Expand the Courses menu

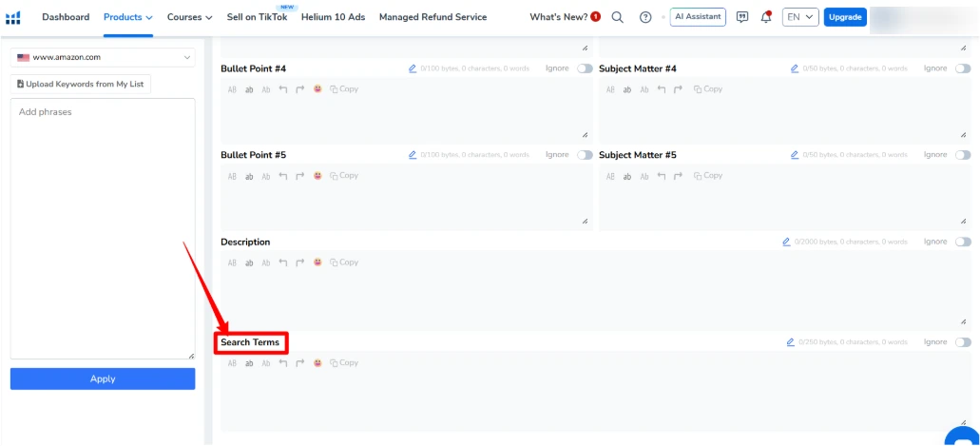[x=189, y=17]
